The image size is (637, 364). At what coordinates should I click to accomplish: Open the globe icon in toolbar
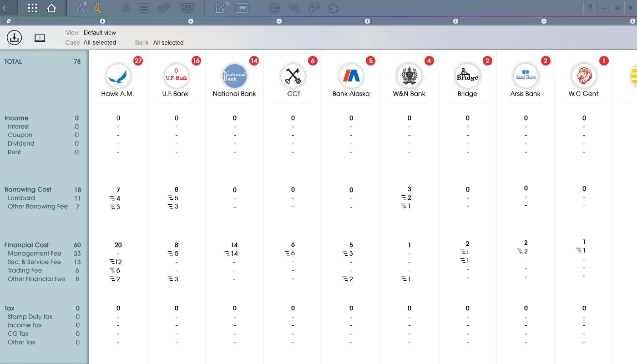[x=274, y=8]
